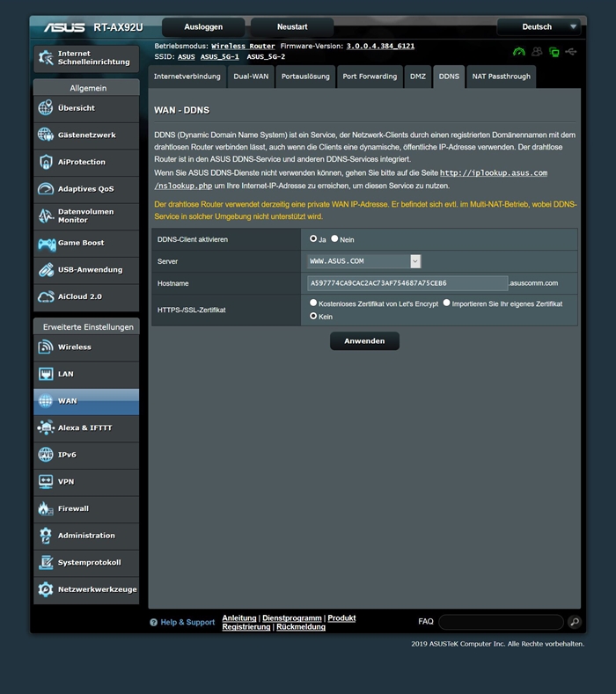This screenshot has width=616, height=694.
Task: Choose Kostenloses Zertifikat von Let's Encrypt
Action: (x=313, y=303)
